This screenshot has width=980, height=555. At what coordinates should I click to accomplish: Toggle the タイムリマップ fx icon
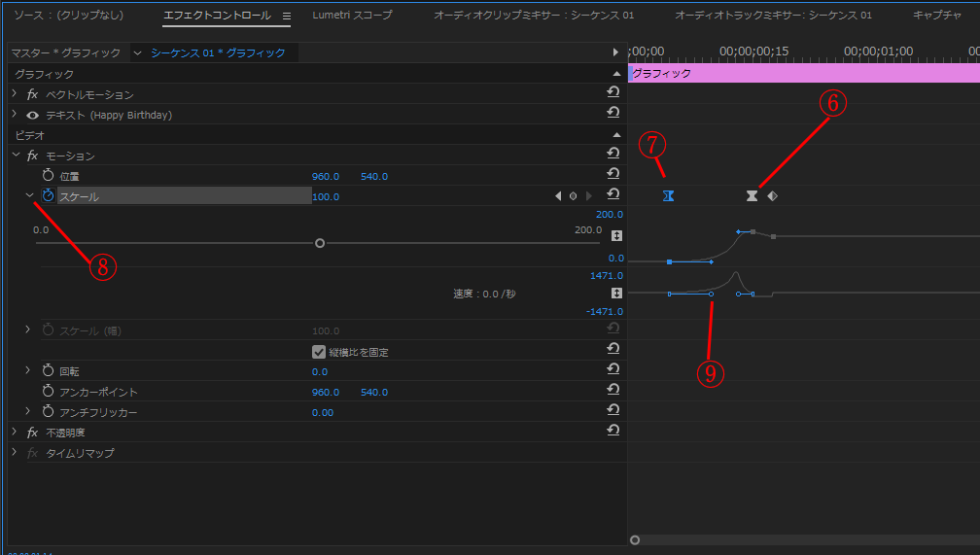[32, 453]
